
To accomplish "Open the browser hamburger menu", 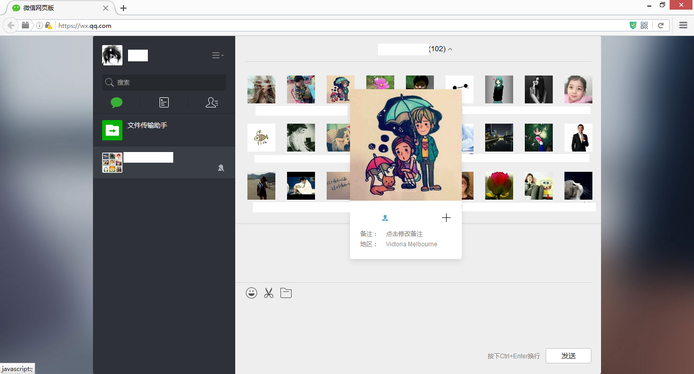I will [x=683, y=26].
